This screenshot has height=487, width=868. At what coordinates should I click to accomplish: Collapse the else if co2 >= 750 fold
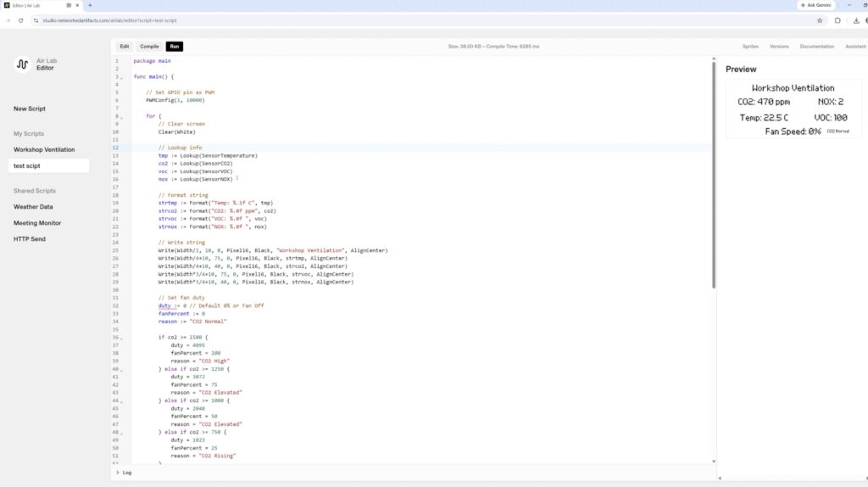point(122,433)
